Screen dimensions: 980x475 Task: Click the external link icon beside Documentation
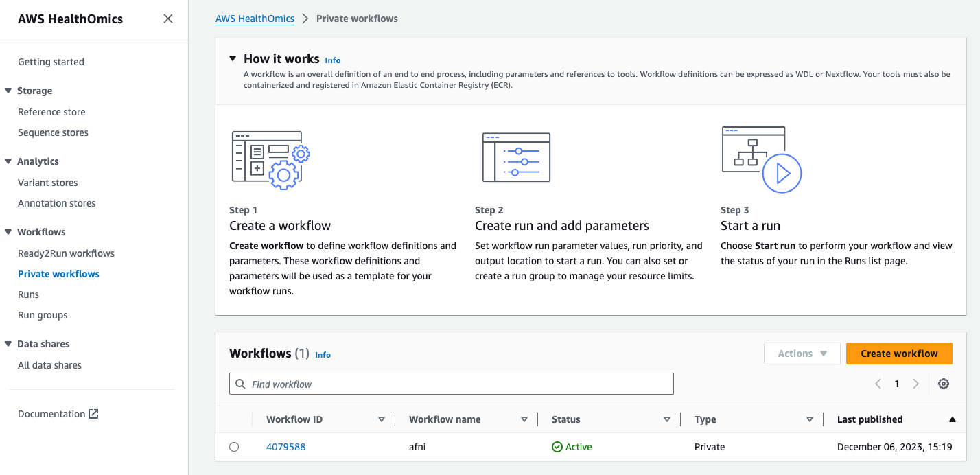(x=94, y=414)
